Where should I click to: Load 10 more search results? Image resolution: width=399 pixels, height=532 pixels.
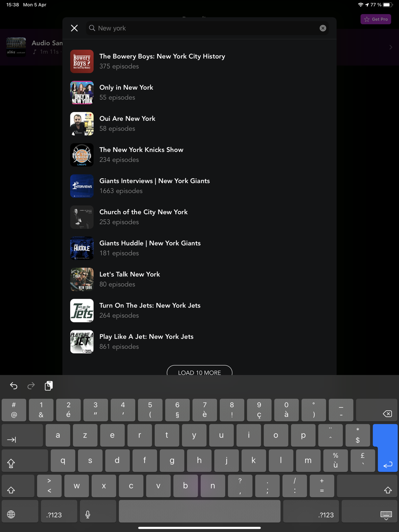(x=199, y=371)
